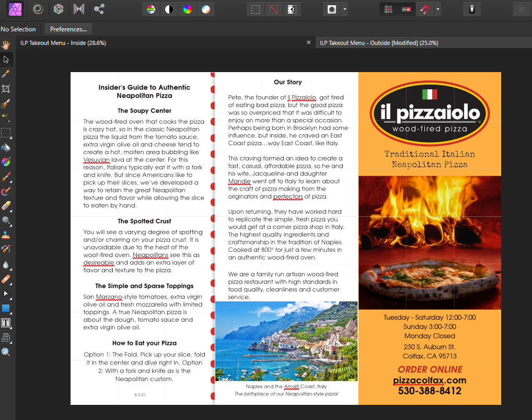Select the Flood Fill bucket tool
Screen dimensions: 532x420
[6, 147]
